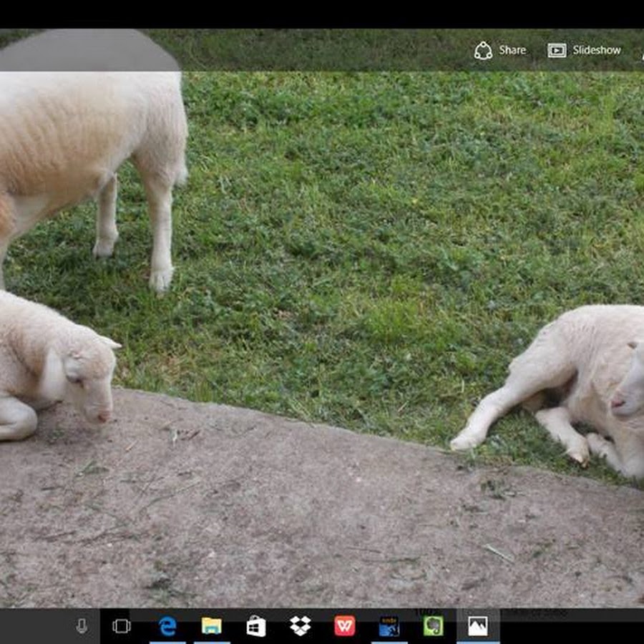This screenshot has height=644, width=644.
Task: Click the grass in the photo's center
Action: pos(358,236)
